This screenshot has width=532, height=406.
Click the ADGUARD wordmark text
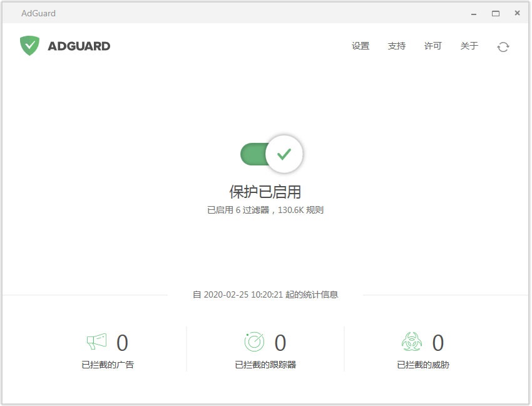[79, 46]
